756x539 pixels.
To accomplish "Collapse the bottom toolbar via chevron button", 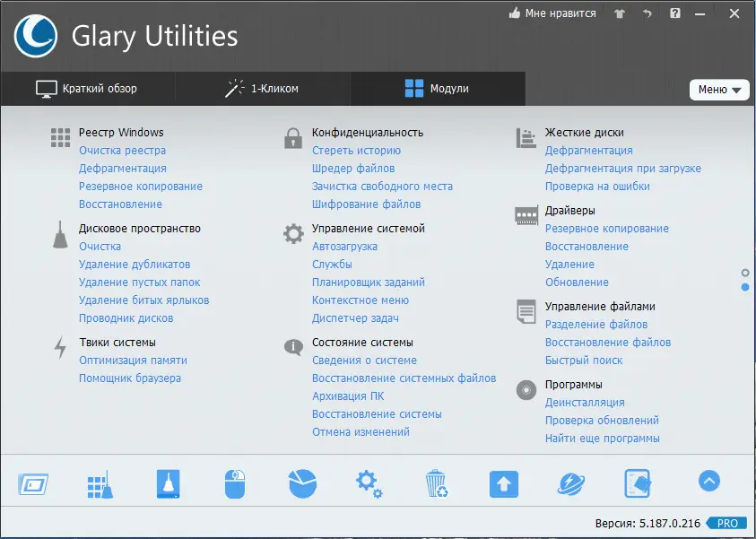I will coord(708,481).
